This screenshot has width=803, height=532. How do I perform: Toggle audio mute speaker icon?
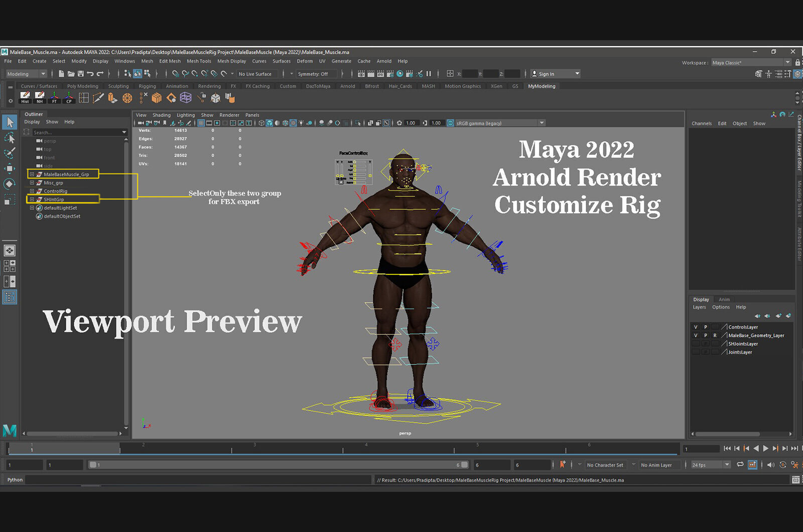click(x=770, y=465)
